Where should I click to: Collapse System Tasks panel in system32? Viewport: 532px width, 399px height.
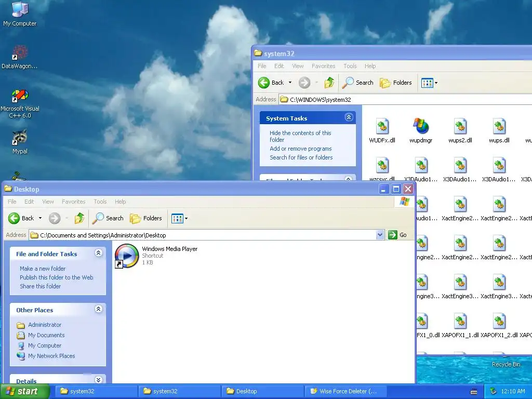pos(349,117)
